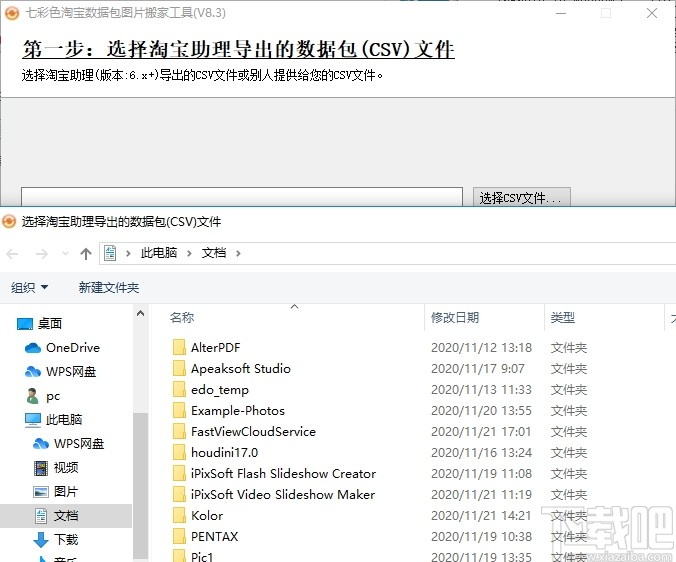
Task: Expand chevron after 此电脑 breadcrumb
Action: 189,253
